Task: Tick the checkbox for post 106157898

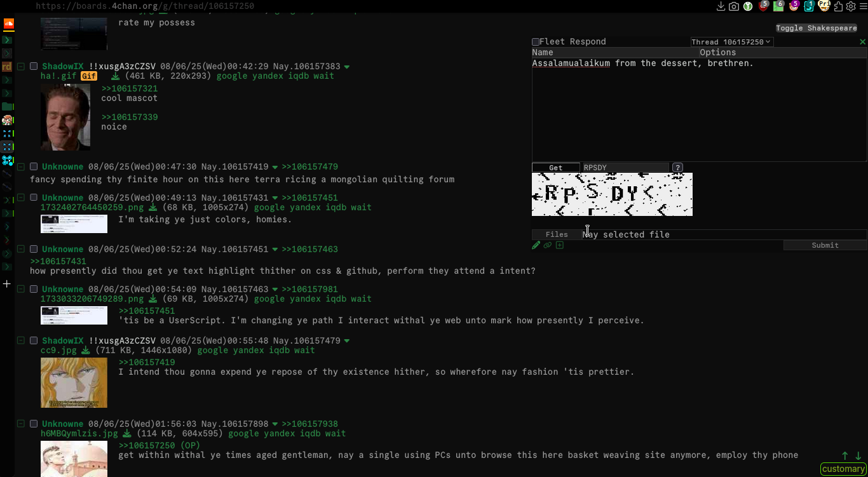Action: [34, 424]
